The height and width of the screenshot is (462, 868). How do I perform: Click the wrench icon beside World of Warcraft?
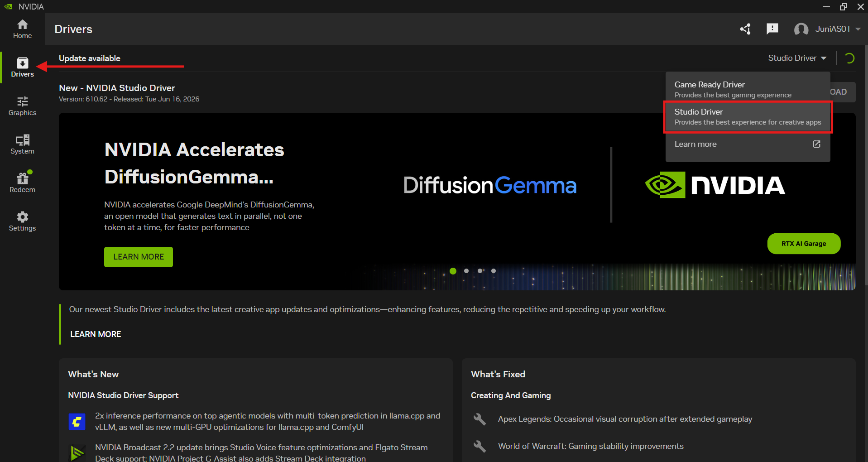pyautogui.click(x=480, y=446)
